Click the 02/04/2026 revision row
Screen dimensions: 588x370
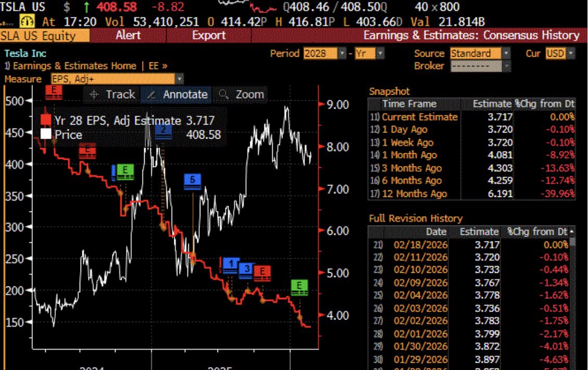coord(469,295)
